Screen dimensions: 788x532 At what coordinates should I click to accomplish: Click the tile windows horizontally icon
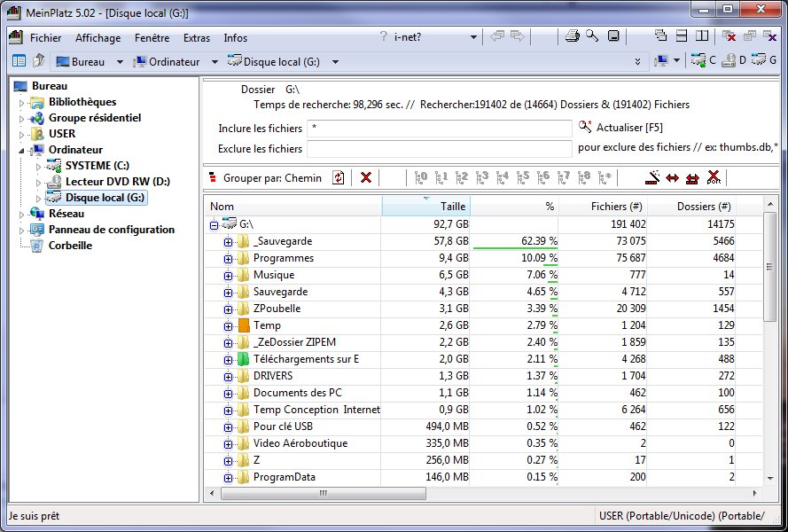pos(682,35)
